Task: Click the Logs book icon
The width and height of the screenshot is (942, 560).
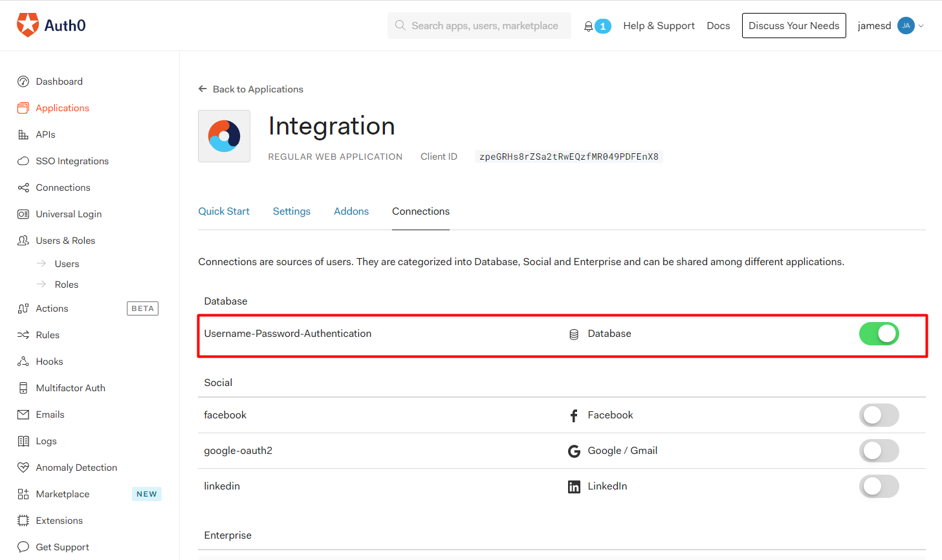Action: [x=23, y=441]
